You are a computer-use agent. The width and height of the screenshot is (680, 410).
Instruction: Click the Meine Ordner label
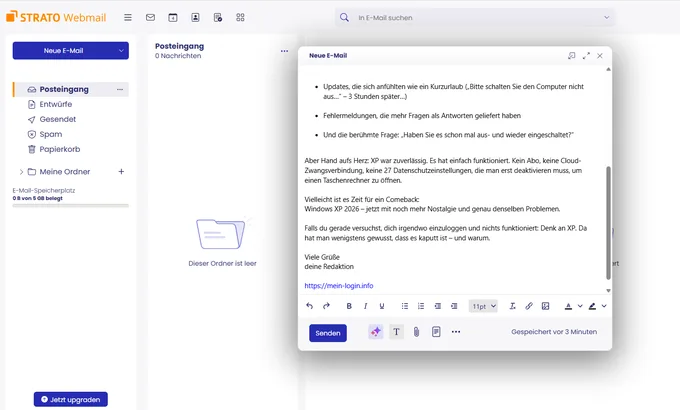[65, 172]
